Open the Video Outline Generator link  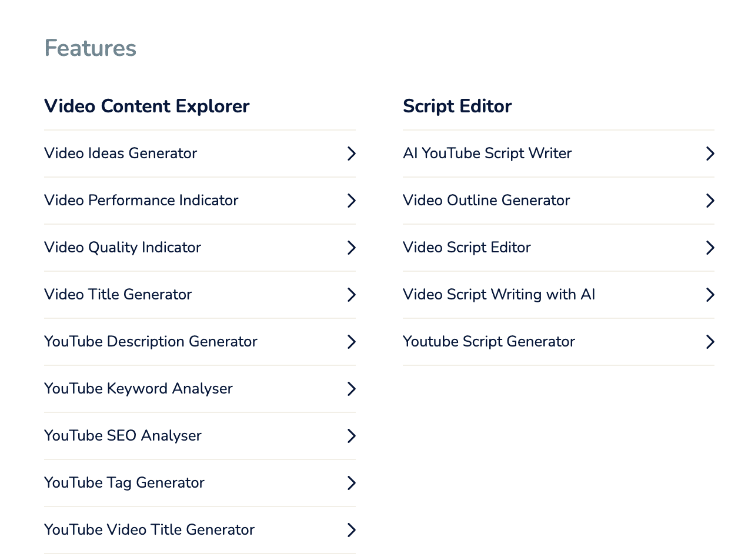pyautogui.click(x=486, y=201)
